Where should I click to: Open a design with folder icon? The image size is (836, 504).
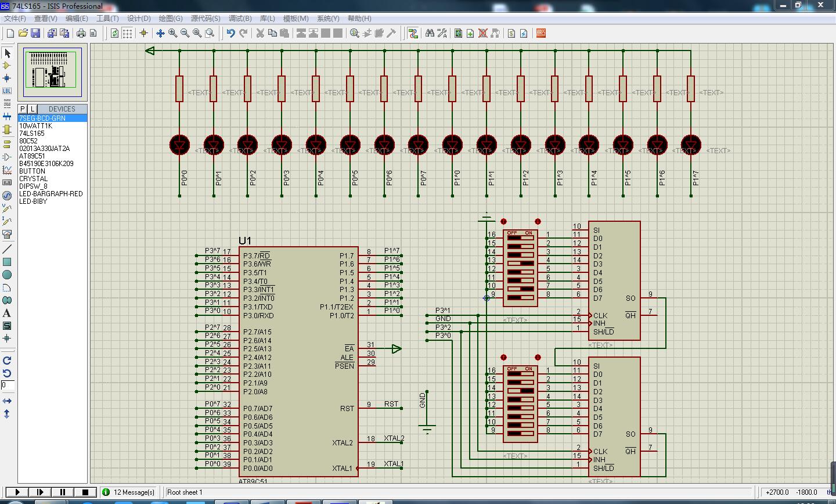tap(23, 33)
